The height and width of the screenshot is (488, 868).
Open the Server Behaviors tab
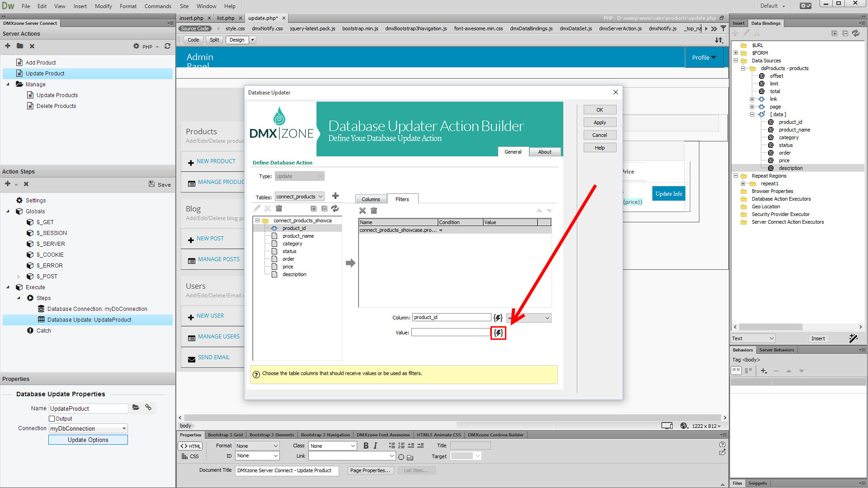click(x=776, y=350)
